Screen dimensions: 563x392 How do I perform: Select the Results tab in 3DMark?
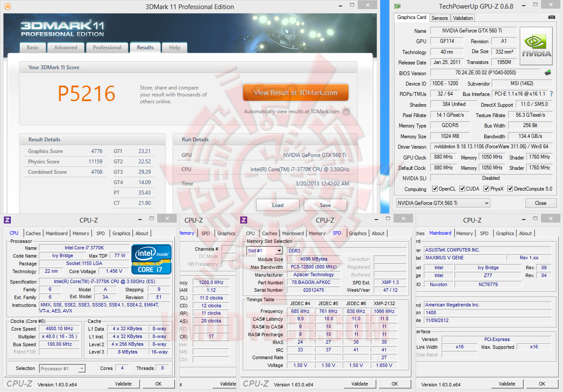pos(145,48)
